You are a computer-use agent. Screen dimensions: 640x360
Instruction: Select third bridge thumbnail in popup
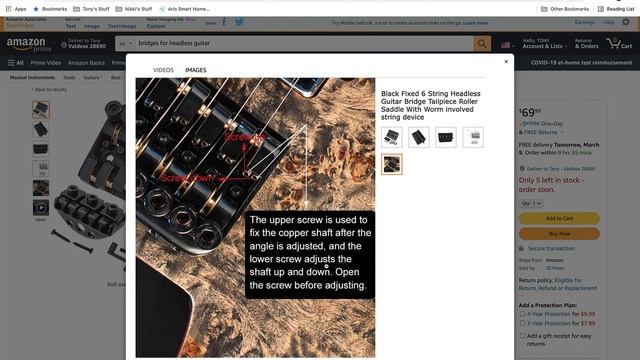tap(446, 137)
